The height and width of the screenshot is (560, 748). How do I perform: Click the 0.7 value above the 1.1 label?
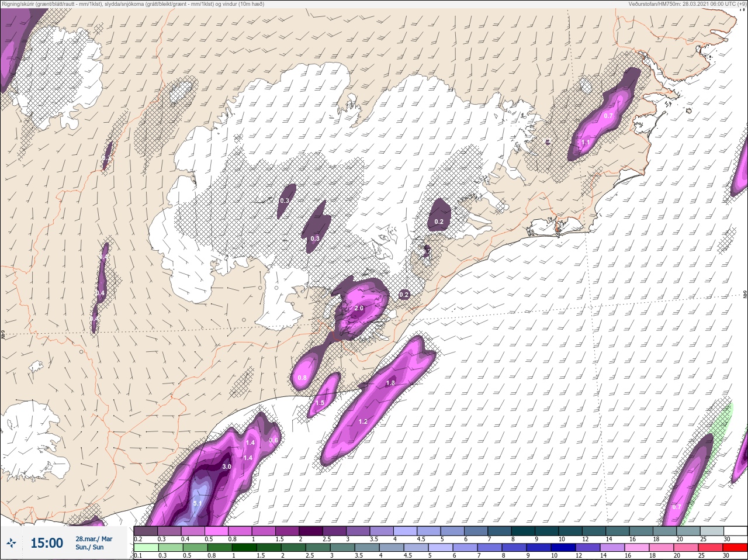click(x=608, y=116)
